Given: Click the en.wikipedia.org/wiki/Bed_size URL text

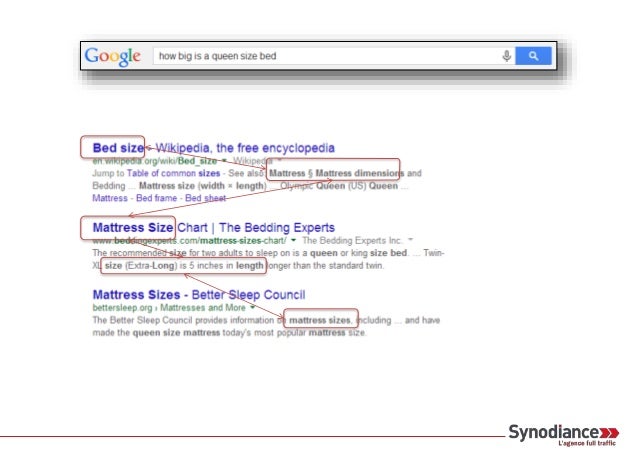Looking at the screenshot, I should click(x=155, y=161).
